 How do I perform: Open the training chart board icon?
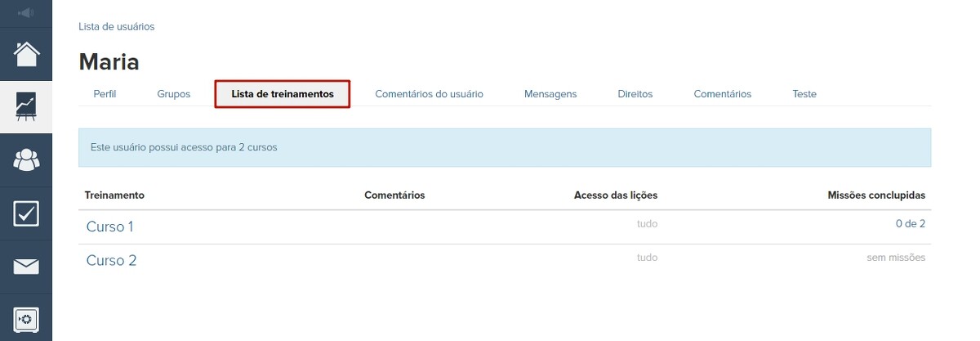pos(26,108)
